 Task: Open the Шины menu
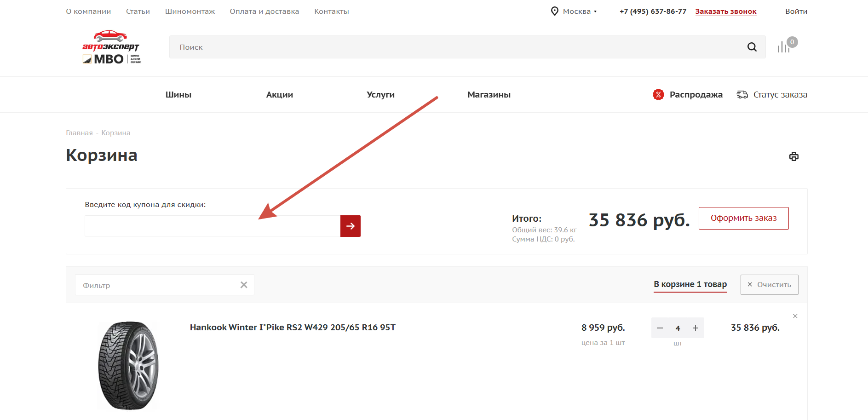click(178, 95)
